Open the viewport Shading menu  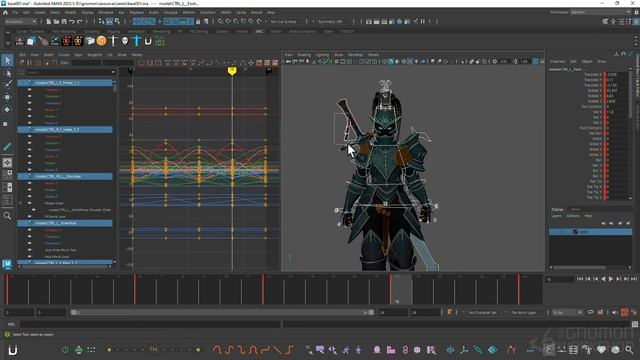304,54
